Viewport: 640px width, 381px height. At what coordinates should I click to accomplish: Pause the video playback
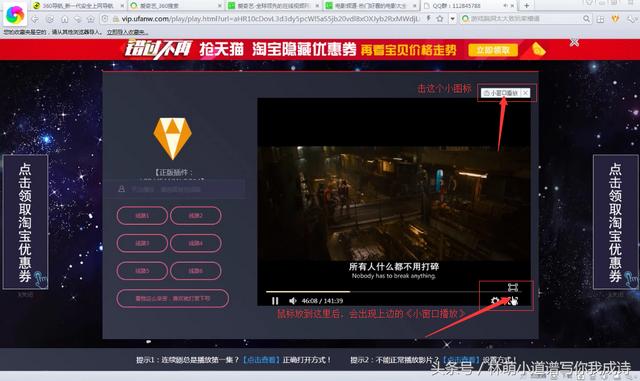275,301
